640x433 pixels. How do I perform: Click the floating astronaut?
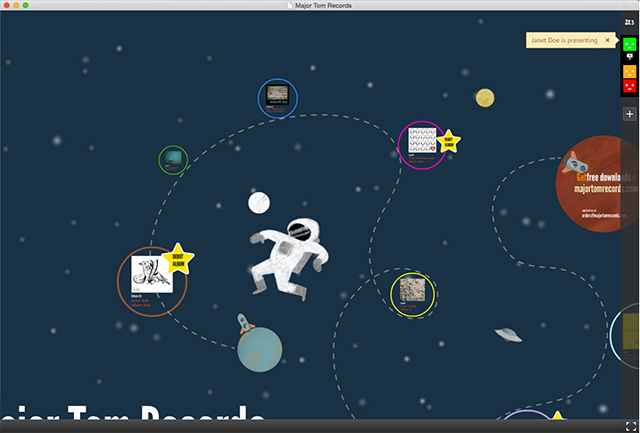[x=289, y=258]
